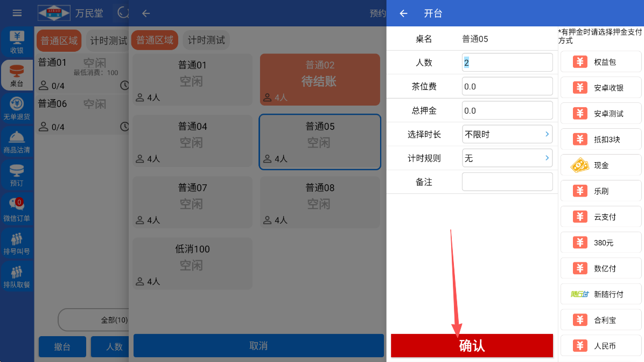Choose 权益包 payment method
644x362 pixels.
pos(601,62)
